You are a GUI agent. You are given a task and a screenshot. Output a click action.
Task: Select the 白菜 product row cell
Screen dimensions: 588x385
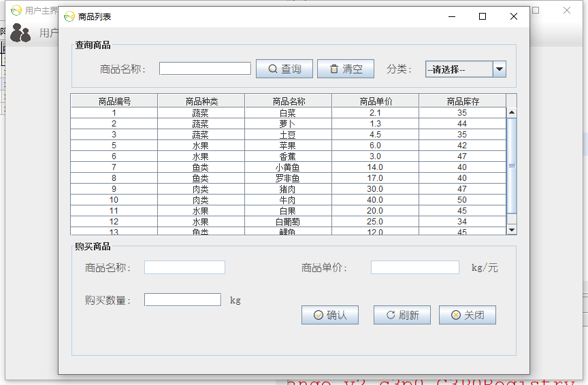288,113
